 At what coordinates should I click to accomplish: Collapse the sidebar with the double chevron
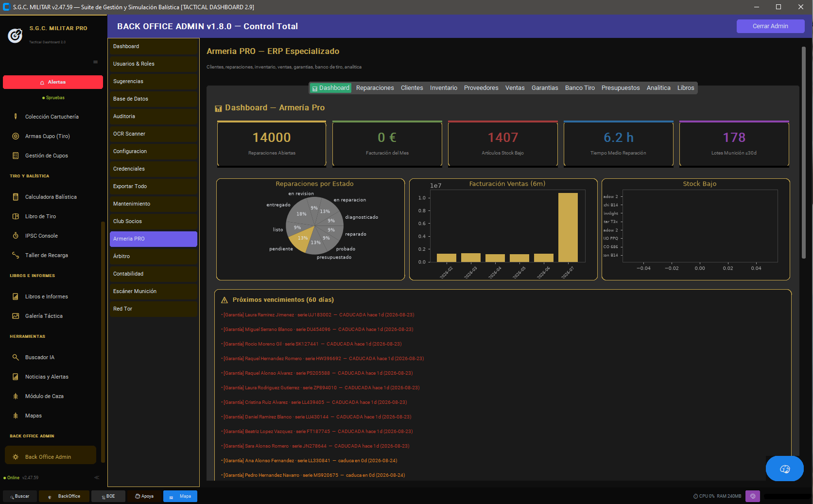[x=97, y=478]
